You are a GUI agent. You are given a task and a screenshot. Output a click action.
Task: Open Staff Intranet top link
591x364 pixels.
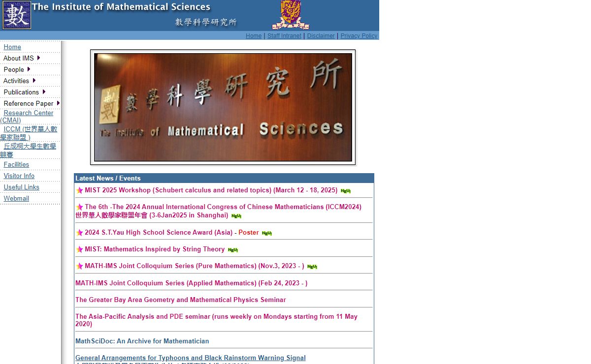pyautogui.click(x=284, y=36)
